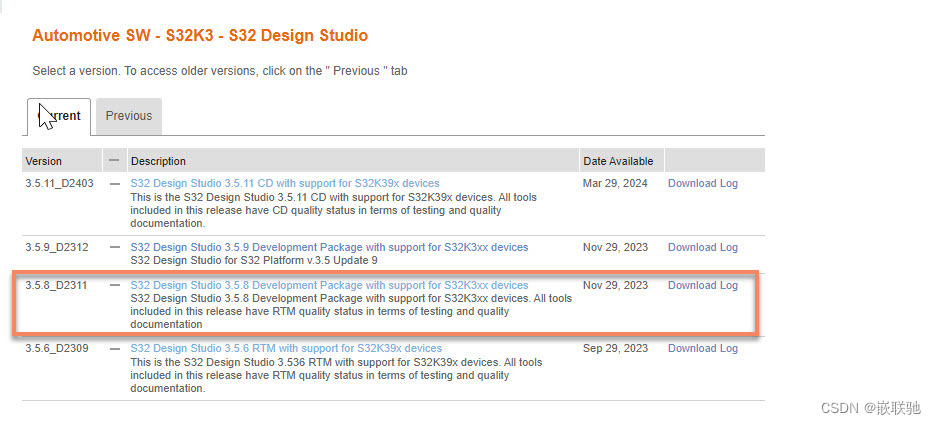
Task: Select version cell 3.5.9_D2312
Action: point(56,247)
